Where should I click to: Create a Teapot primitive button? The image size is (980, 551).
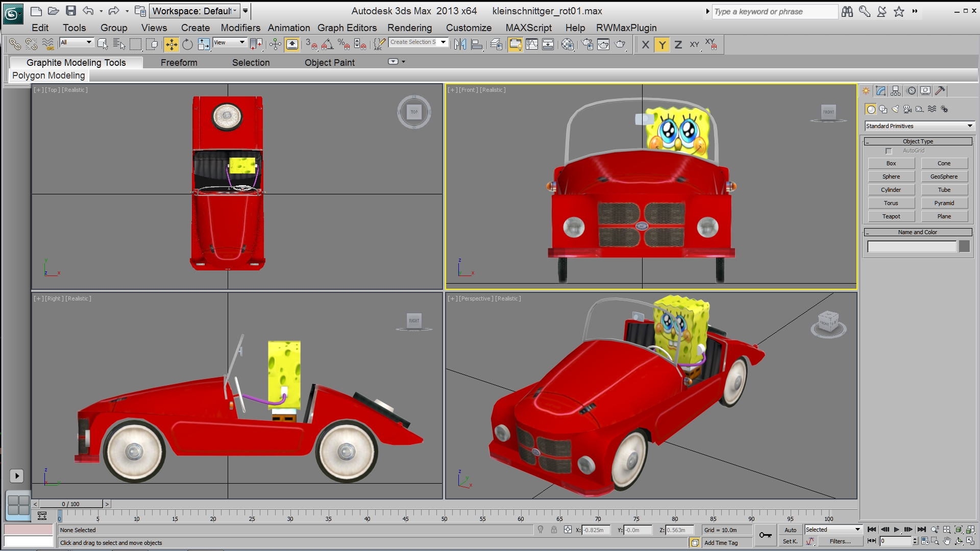click(x=891, y=216)
